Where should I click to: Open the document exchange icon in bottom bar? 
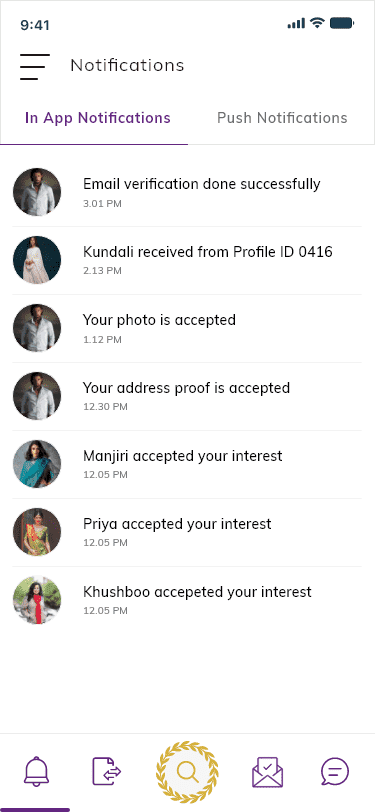point(107,771)
